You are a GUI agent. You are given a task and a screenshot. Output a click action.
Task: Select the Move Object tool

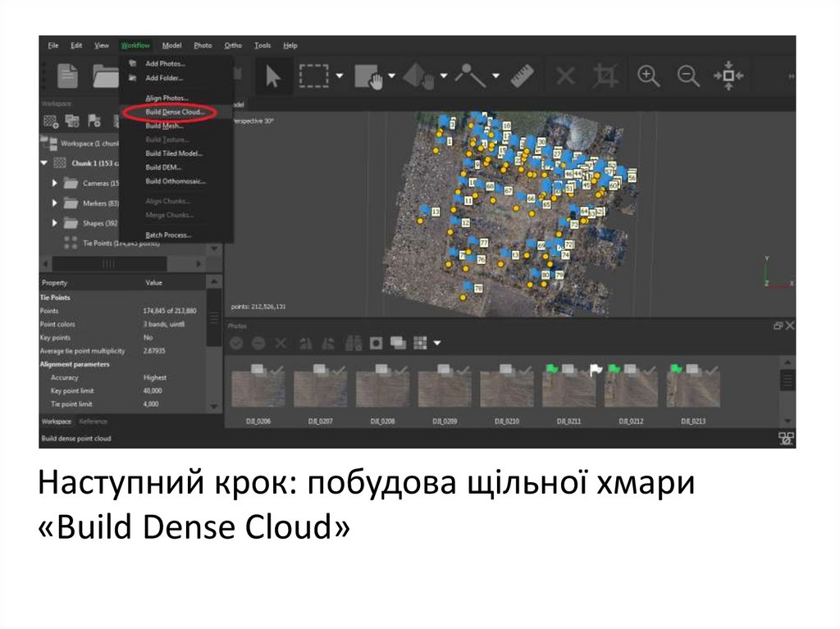coord(418,76)
